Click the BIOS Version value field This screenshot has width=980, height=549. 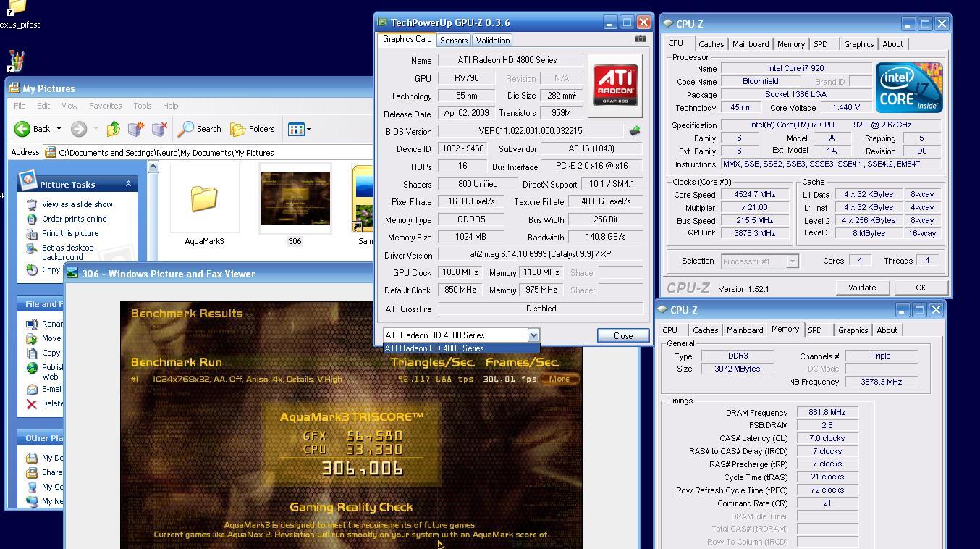coord(531,131)
